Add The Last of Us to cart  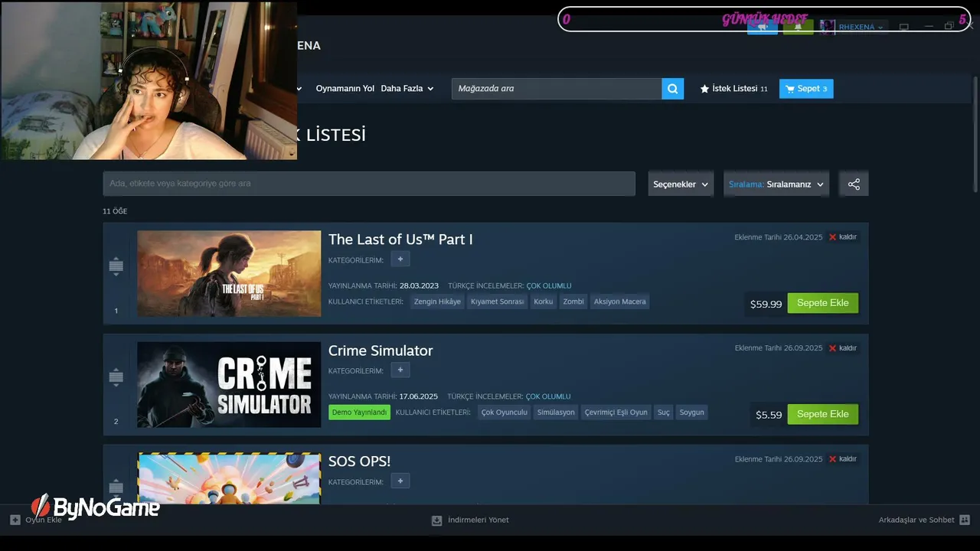click(x=823, y=303)
